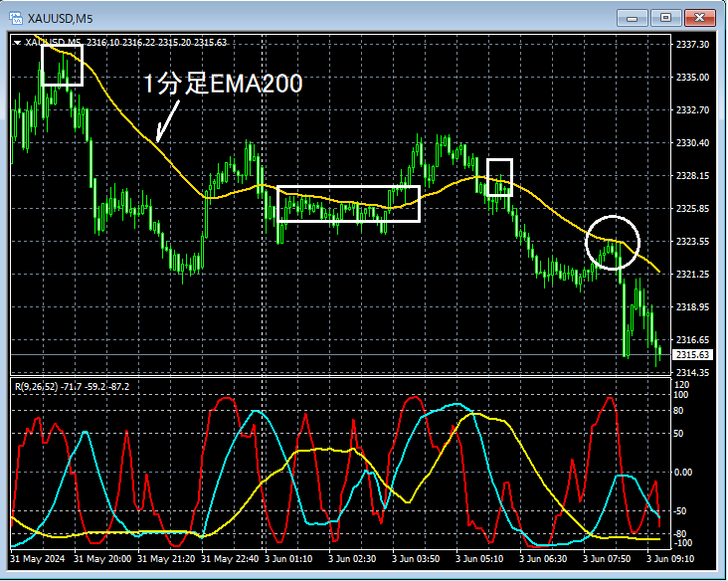The width and height of the screenshot is (728, 581).
Task: Click the 3 Jun 02:30 time label
Action: tap(352, 559)
